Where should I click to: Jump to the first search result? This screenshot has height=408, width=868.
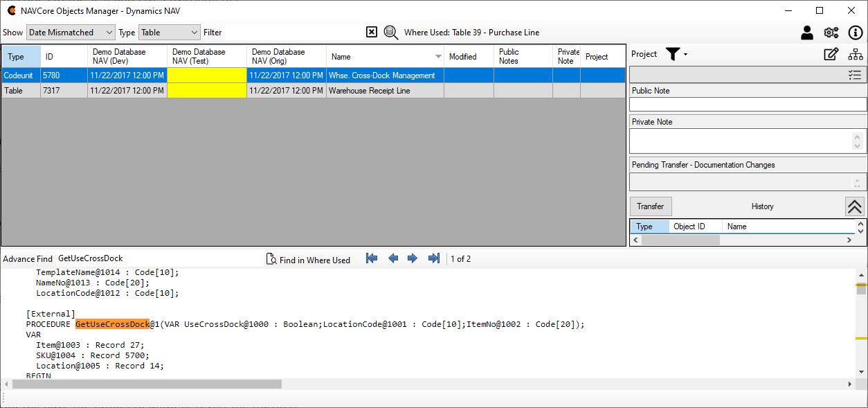point(372,258)
